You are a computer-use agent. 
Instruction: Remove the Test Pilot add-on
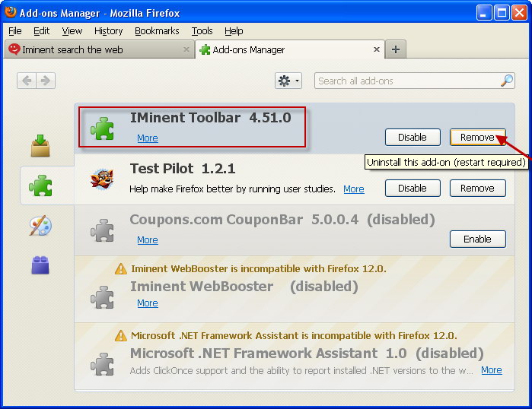pyautogui.click(x=477, y=188)
